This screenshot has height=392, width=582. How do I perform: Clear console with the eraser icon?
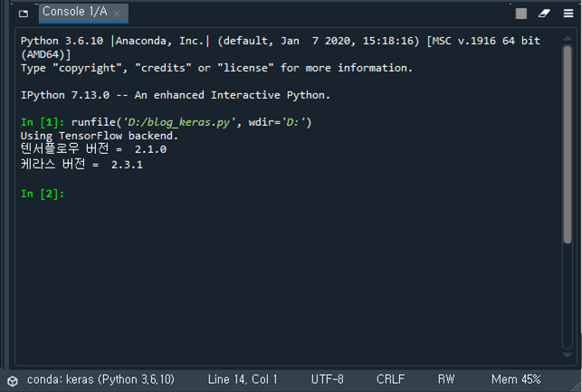point(544,14)
